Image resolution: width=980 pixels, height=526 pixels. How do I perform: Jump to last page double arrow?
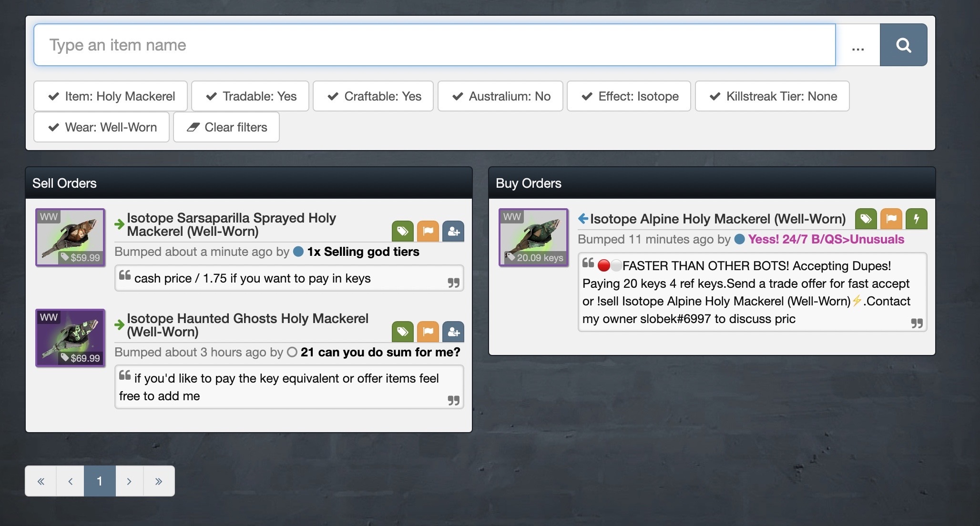pyautogui.click(x=159, y=481)
